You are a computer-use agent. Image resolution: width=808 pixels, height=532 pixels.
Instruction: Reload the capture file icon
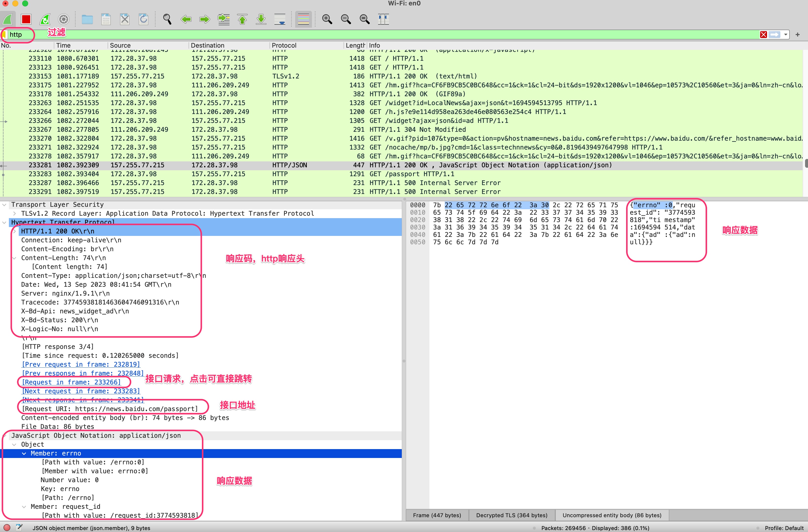pos(143,19)
